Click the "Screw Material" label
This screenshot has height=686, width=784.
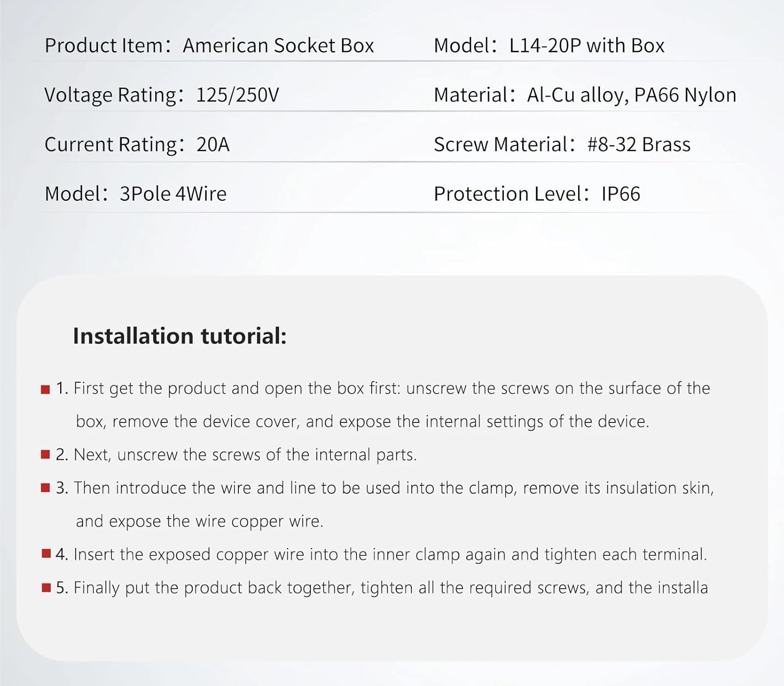[x=500, y=145]
